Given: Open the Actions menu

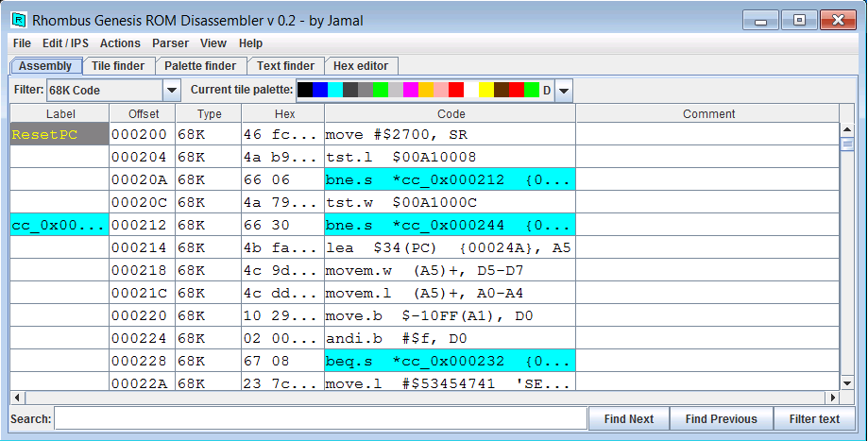Looking at the screenshot, I should pyautogui.click(x=120, y=43).
